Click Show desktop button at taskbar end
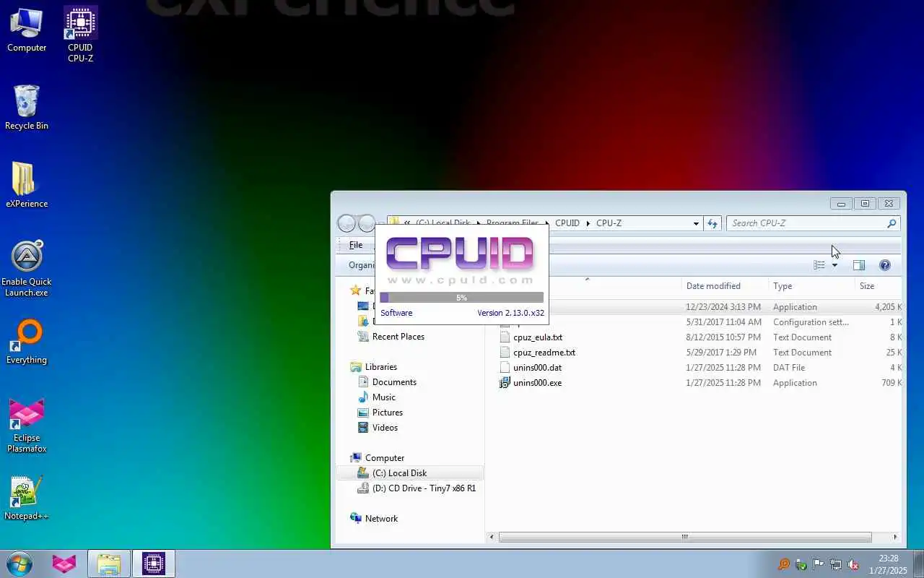Screen dimensions: 924x578 [x=919, y=564]
